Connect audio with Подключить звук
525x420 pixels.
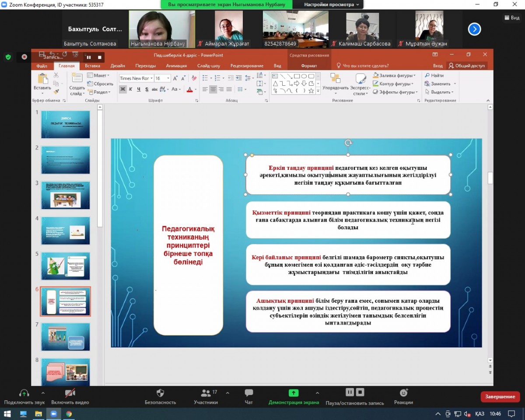click(x=24, y=393)
